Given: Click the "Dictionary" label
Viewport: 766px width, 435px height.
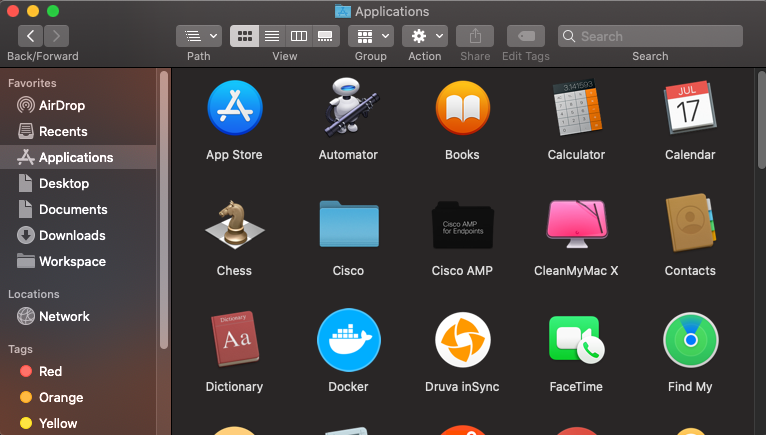Looking at the screenshot, I should pyautogui.click(x=234, y=387).
